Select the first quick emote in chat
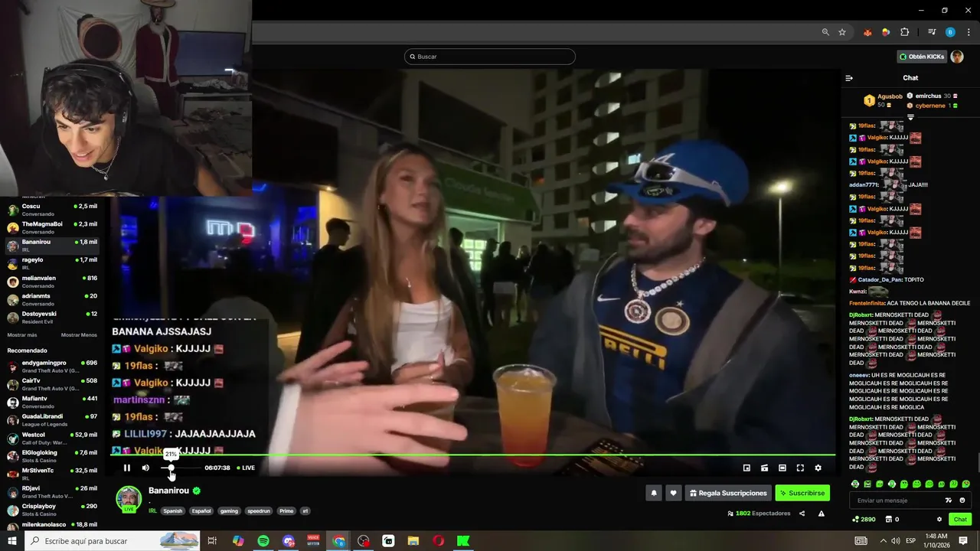Image resolution: width=980 pixels, height=551 pixels. [x=855, y=484]
